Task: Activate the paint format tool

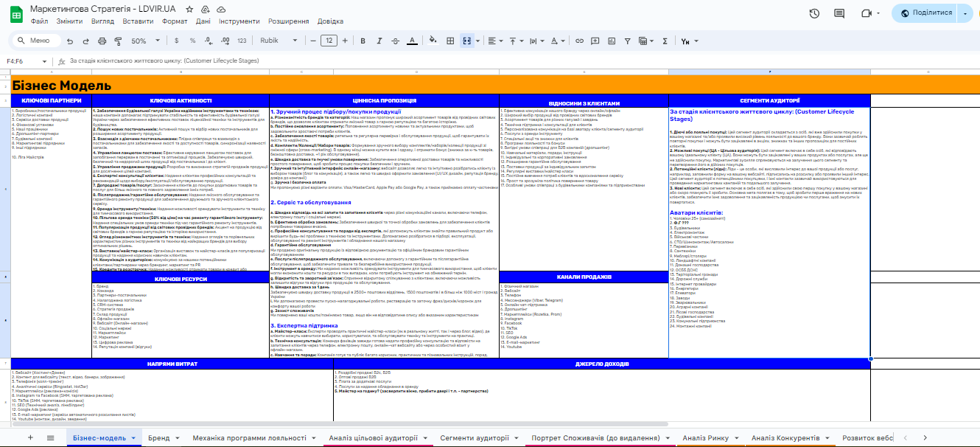Action: 119,41
